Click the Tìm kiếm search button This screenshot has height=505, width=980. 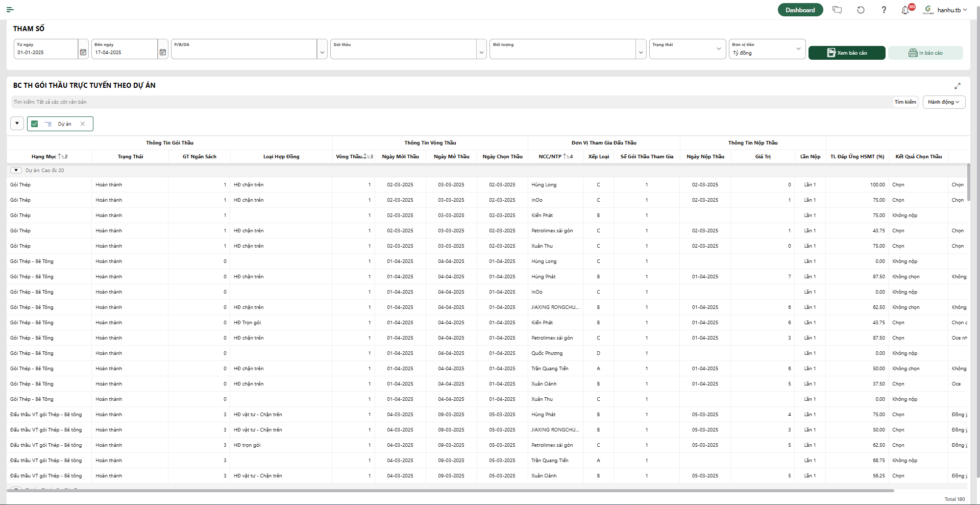tap(905, 102)
